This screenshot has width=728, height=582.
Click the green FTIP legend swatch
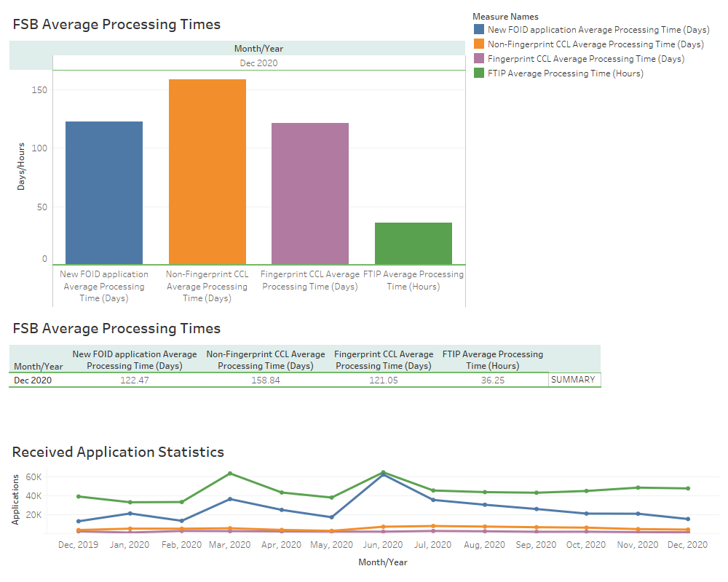[477, 73]
